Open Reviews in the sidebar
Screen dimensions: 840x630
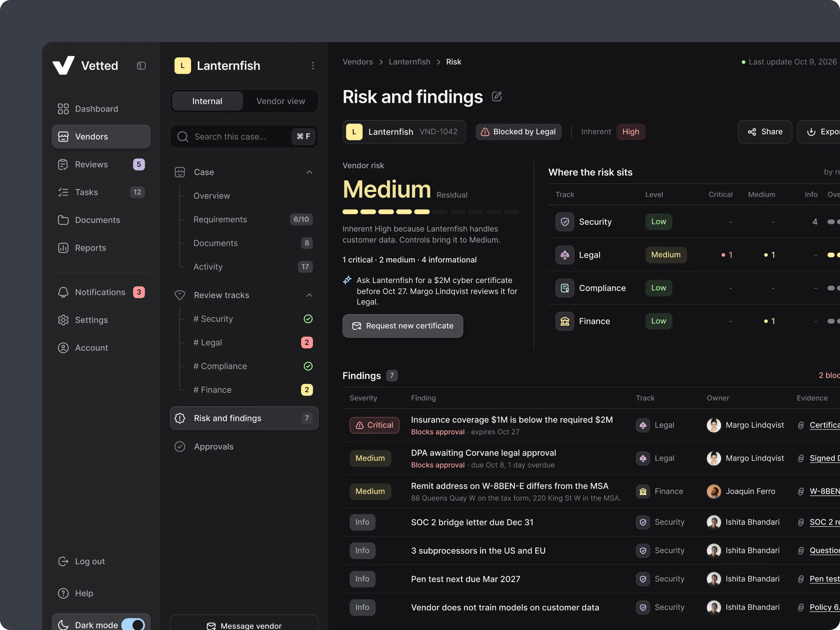point(101,164)
